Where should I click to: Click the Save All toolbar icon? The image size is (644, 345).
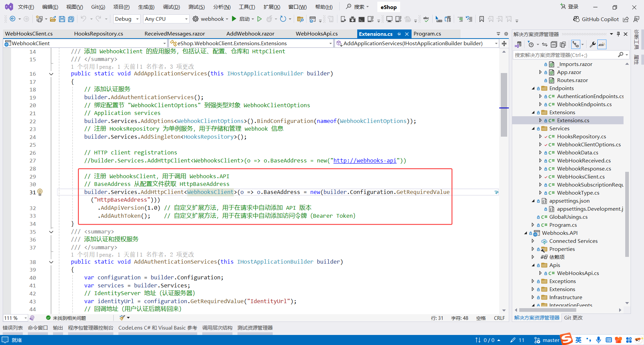71,19
